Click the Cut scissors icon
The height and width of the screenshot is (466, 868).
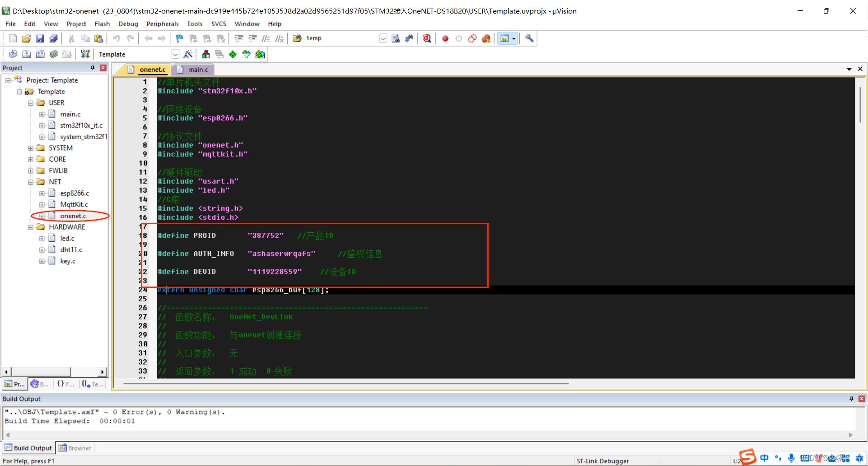click(71, 39)
